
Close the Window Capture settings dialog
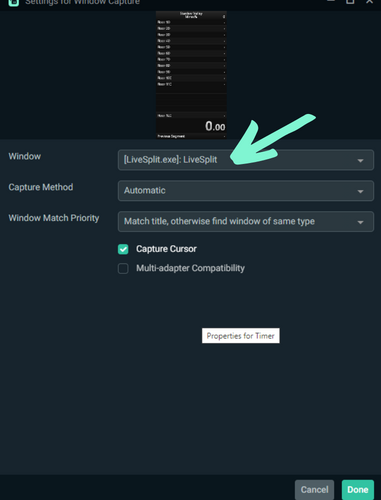(x=369, y=2)
